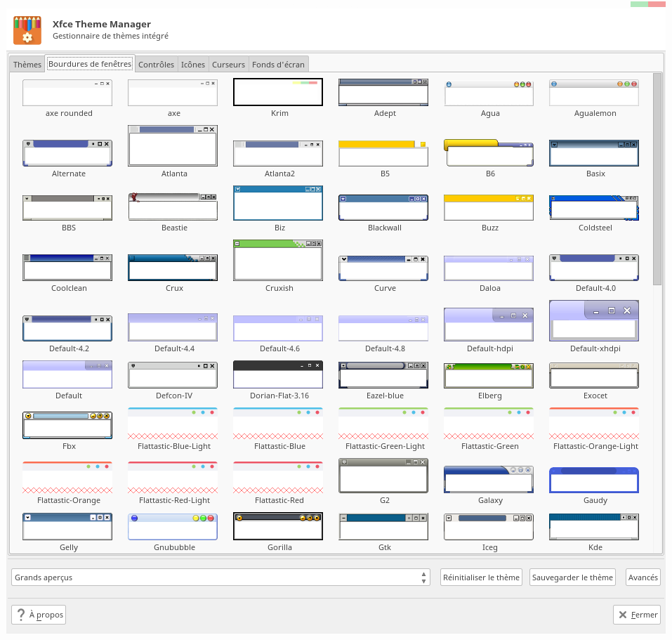Select the Coldsteel border preview
Screen dimensions: 672x640
point(594,208)
